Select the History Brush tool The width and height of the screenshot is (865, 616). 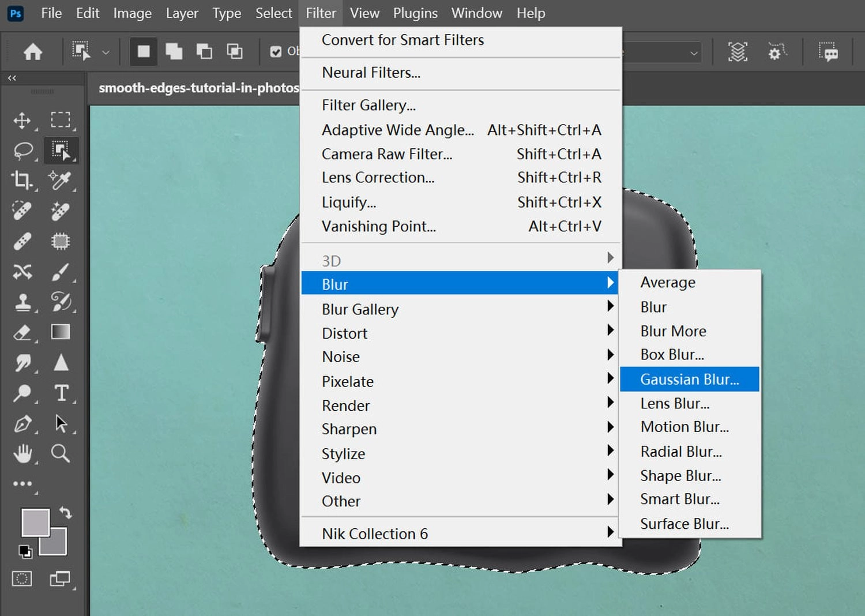click(x=61, y=302)
